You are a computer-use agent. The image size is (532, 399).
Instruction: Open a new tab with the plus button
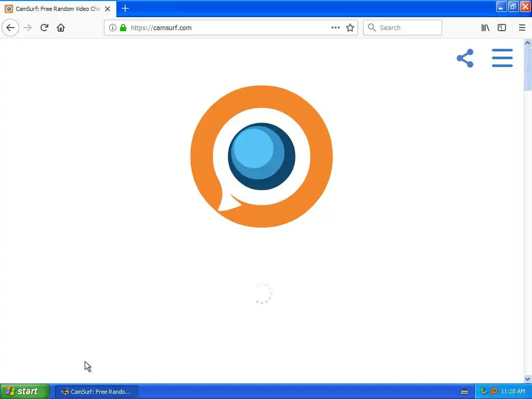[125, 8]
